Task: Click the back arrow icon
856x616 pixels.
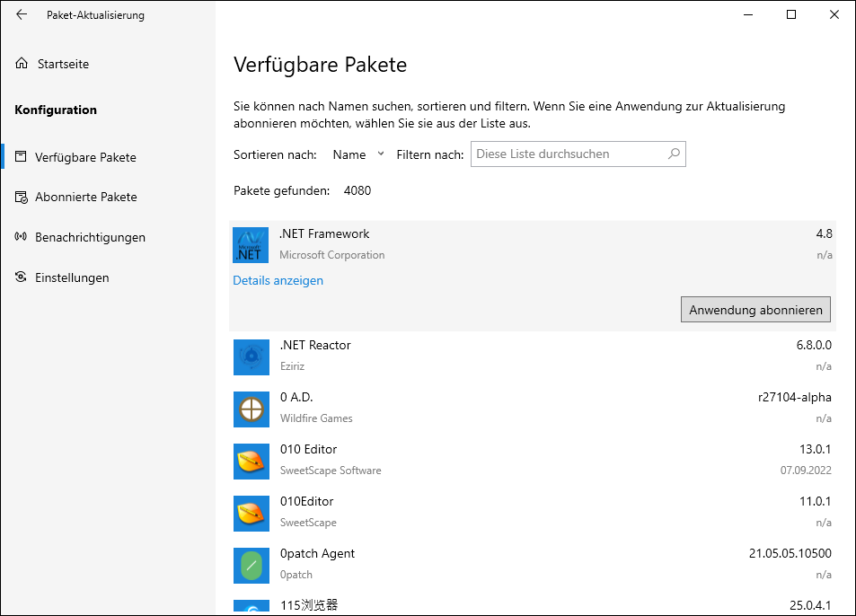Action: coord(22,14)
